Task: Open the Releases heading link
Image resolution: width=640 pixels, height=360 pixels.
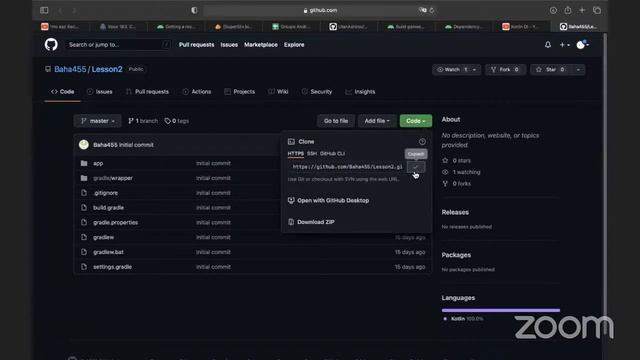Action: (x=455, y=212)
